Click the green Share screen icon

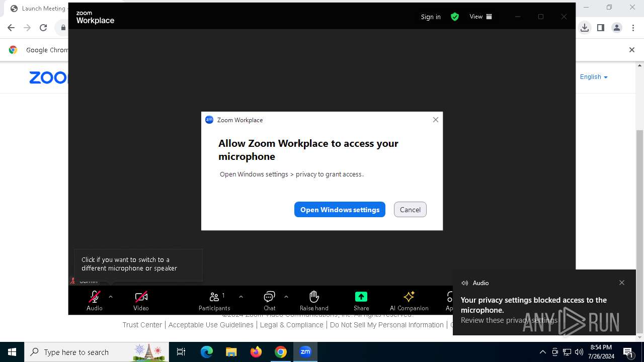[x=361, y=297]
